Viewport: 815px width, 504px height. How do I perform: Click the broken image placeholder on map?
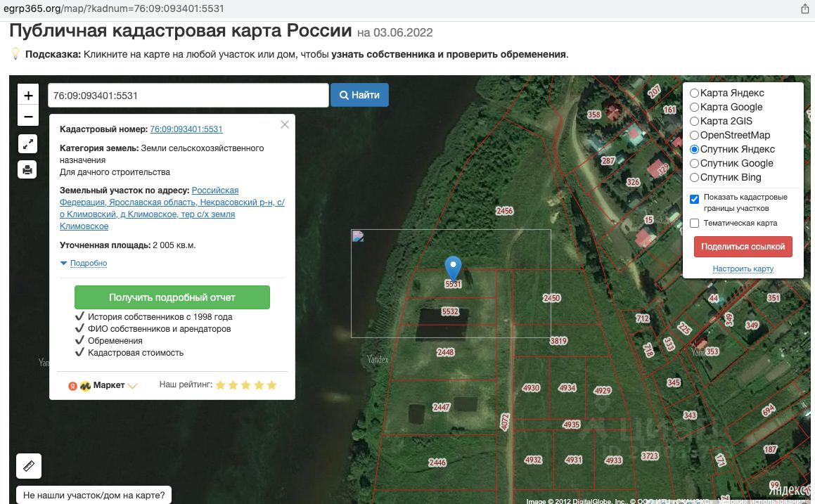(358, 236)
